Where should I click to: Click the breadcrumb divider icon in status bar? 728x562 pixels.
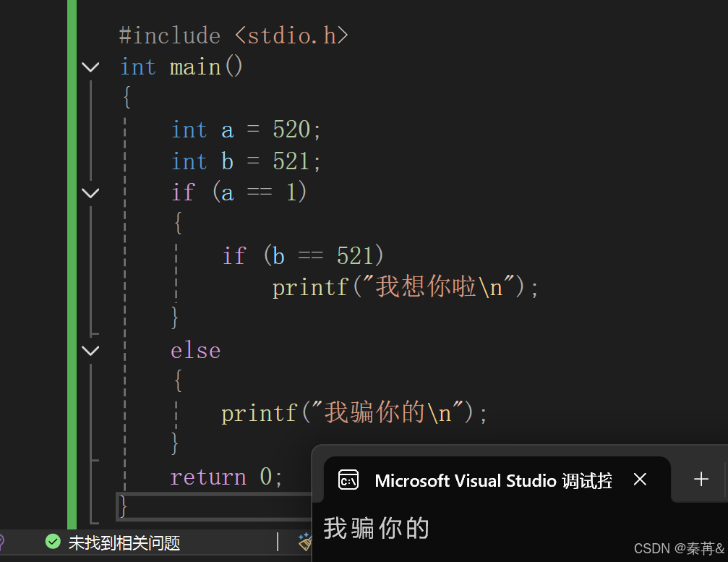point(277,541)
